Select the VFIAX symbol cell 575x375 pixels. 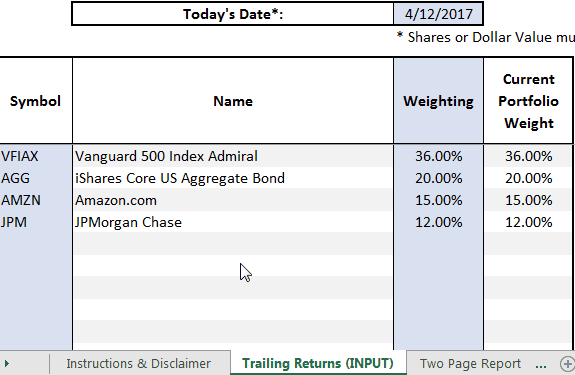36,156
